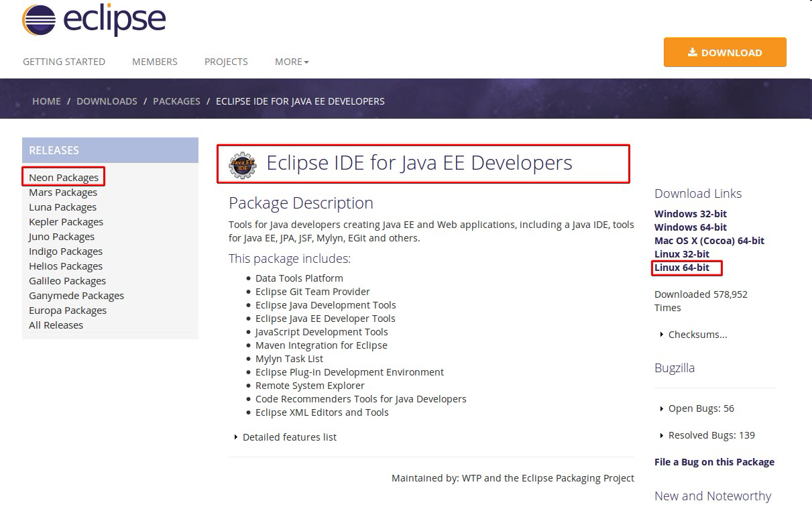Download the Linux 32-bit package
Image resolution: width=812 pixels, height=507 pixels.
(x=682, y=254)
